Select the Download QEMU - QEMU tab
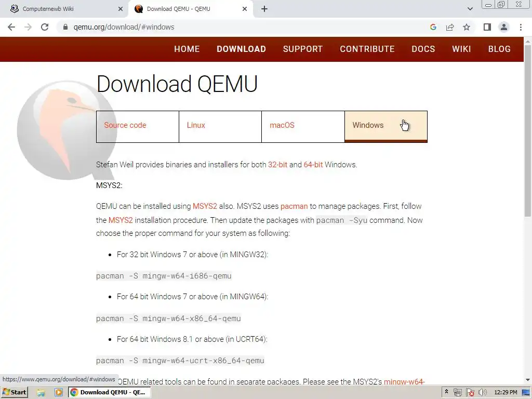Screen dimensions: 532x399 pyautogui.click(x=190, y=9)
